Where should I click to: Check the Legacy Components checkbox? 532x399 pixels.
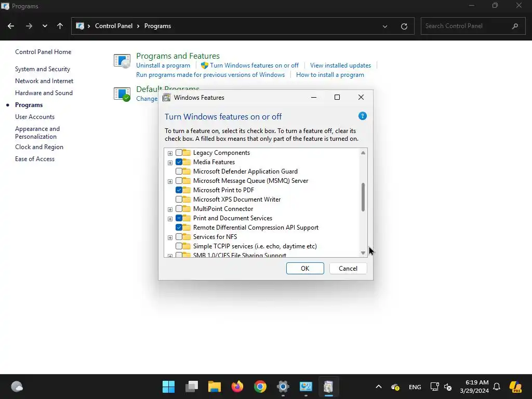point(179,153)
